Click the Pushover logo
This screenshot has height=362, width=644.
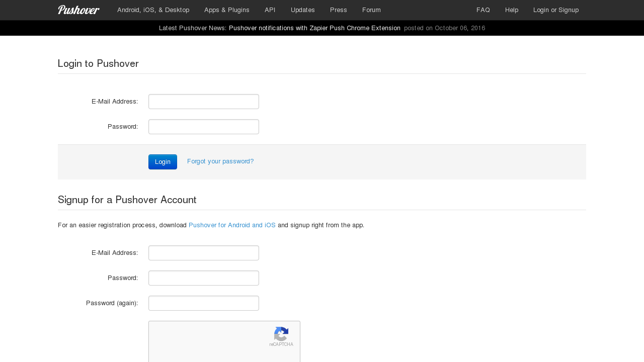(78, 10)
